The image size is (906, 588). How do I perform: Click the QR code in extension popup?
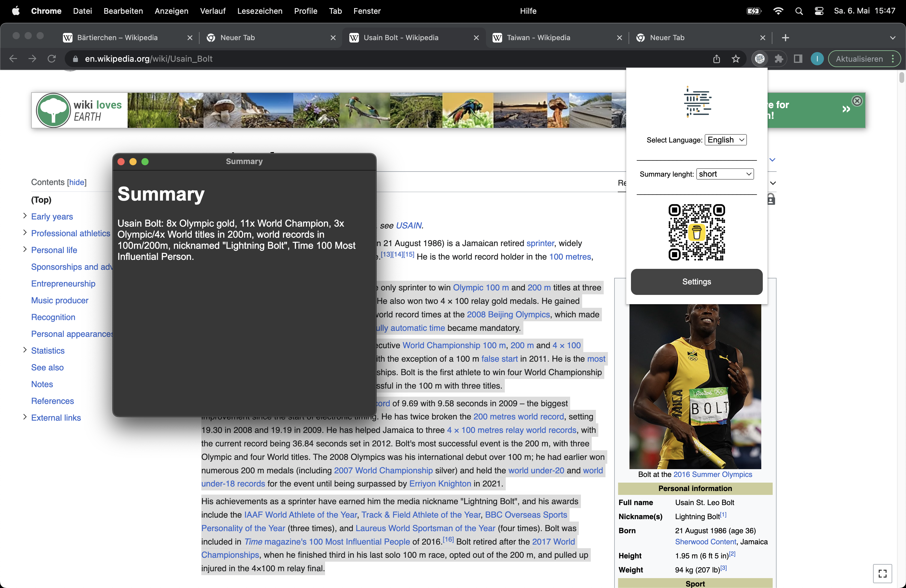pyautogui.click(x=697, y=232)
